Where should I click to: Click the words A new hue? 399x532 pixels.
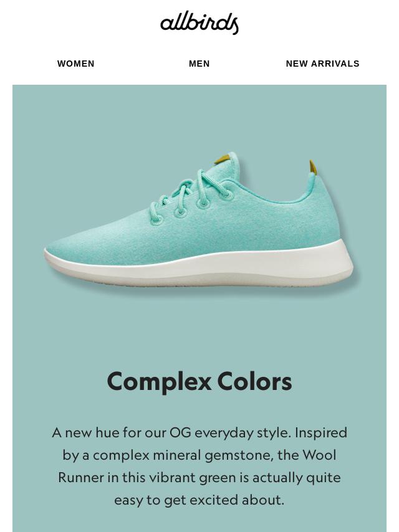(x=85, y=433)
